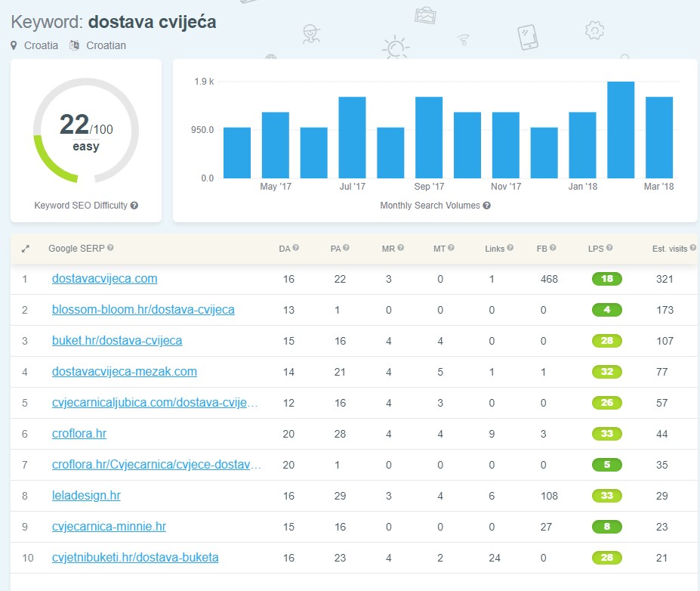Sort by MT column header

[x=439, y=249]
